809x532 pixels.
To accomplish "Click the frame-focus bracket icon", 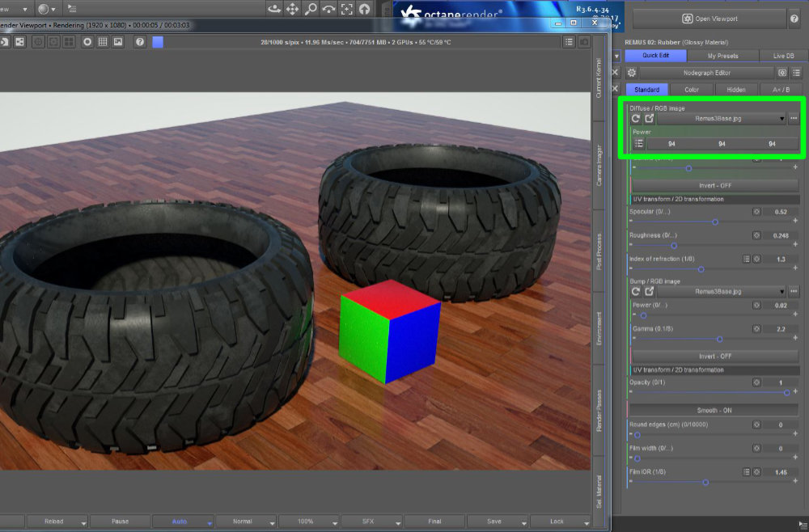I will click(347, 9).
